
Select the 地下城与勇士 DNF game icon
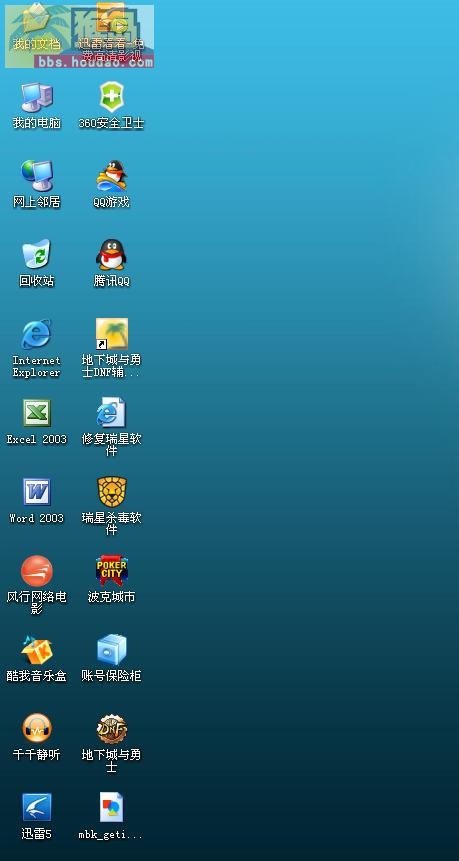click(x=111, y=729)
